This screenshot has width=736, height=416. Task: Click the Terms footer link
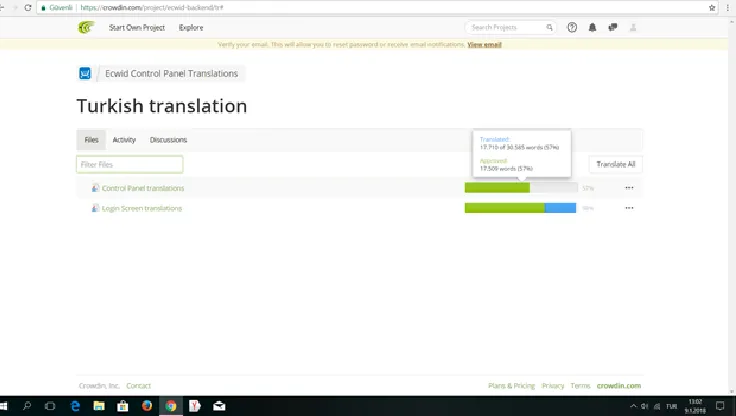pos(580,385)
